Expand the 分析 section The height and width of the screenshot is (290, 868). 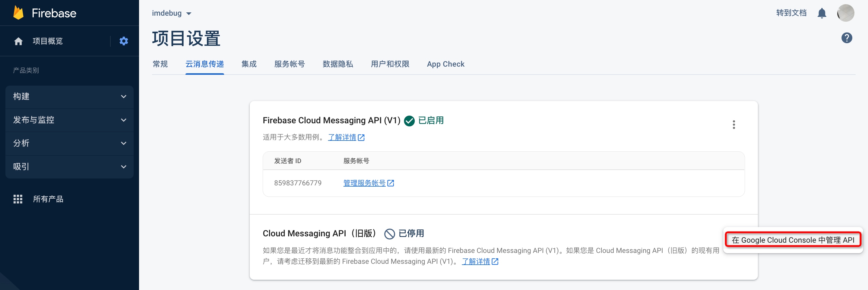tap(69, 143)
